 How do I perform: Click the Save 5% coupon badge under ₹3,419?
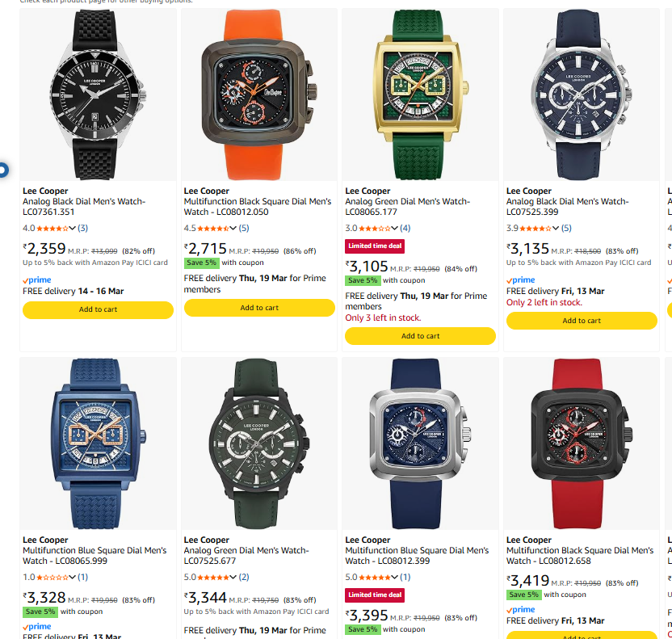pos(523,595)
